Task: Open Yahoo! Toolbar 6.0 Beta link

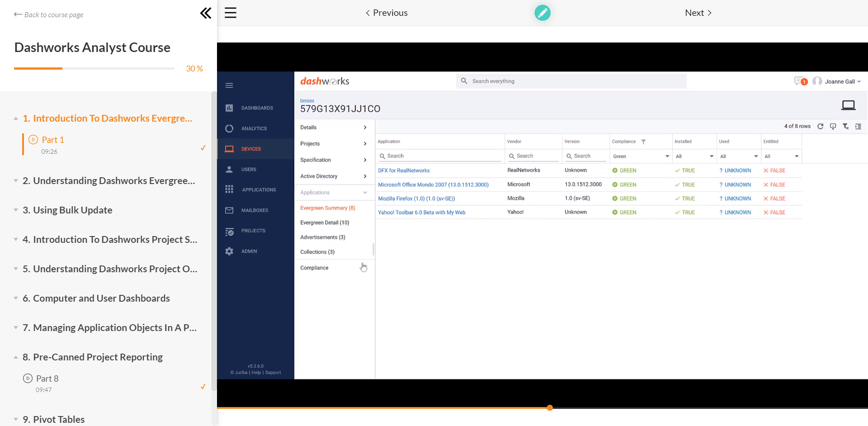Action: point(421,212)
